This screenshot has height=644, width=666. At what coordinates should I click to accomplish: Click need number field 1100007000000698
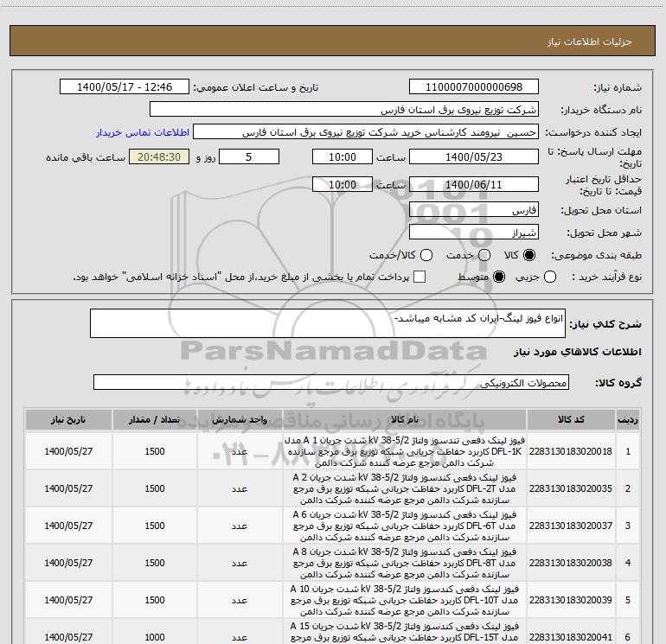pos(474,87)
